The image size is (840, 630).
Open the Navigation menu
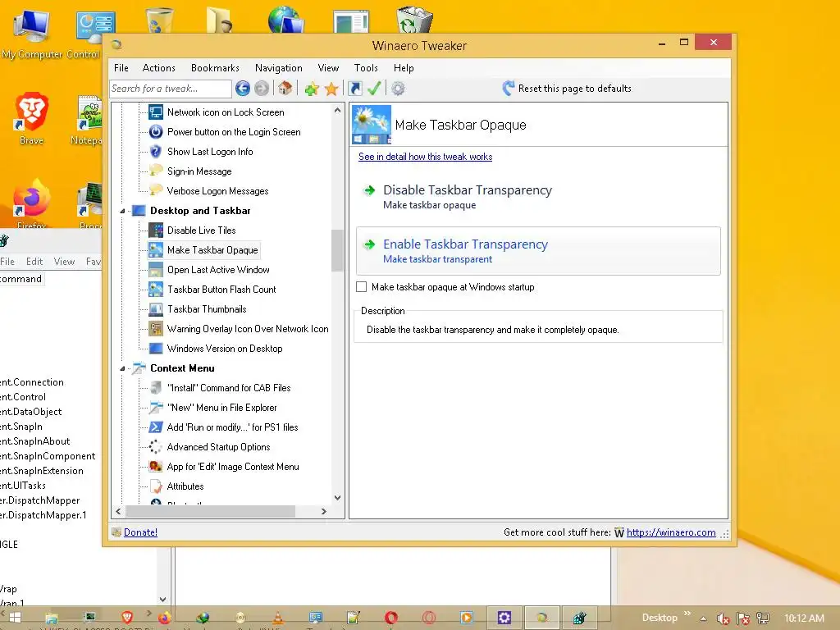point(279,68)
